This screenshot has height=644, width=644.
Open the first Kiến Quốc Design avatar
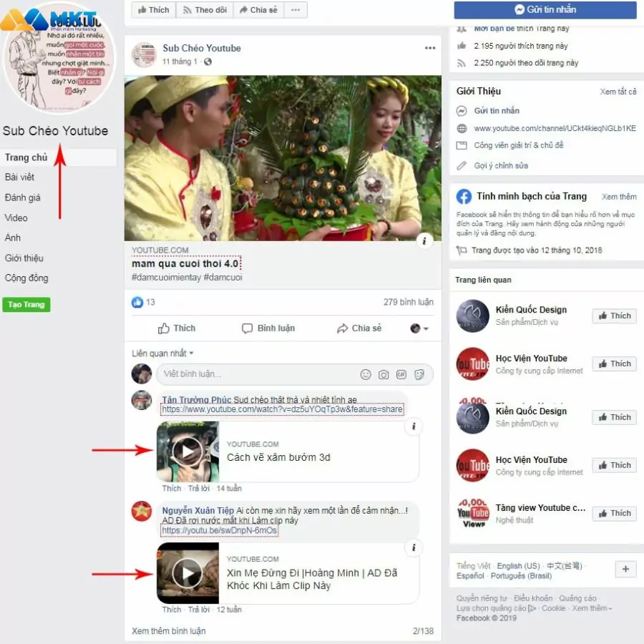click(x=473, y=316)
